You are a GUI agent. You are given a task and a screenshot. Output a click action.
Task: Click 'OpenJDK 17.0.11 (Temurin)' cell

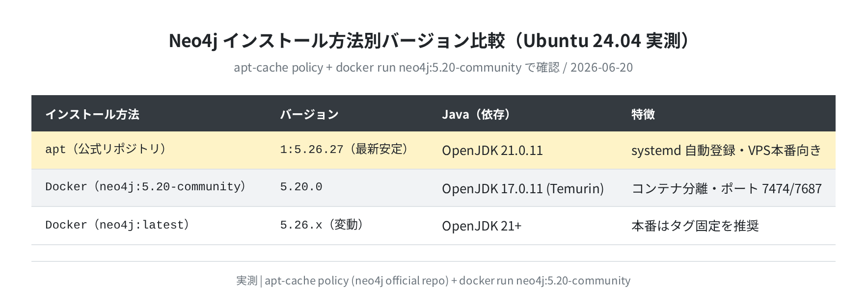(x=523, y=188)
